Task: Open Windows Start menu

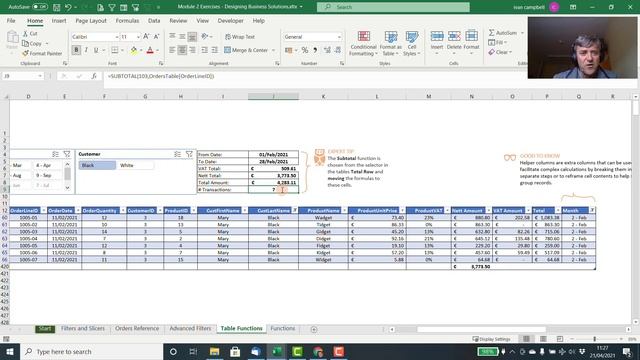Action: 10,351
